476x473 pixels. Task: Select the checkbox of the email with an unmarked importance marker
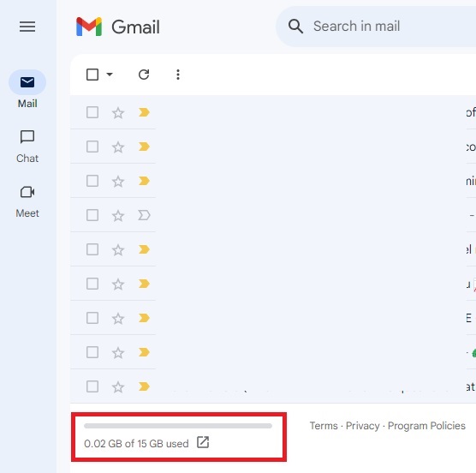pyautogui.click(x=92, y=215)
